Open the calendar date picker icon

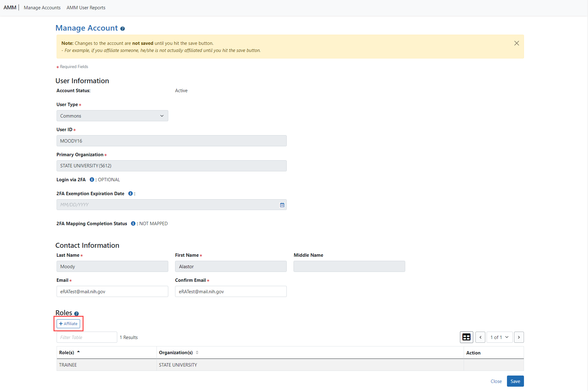pos(282,205)
